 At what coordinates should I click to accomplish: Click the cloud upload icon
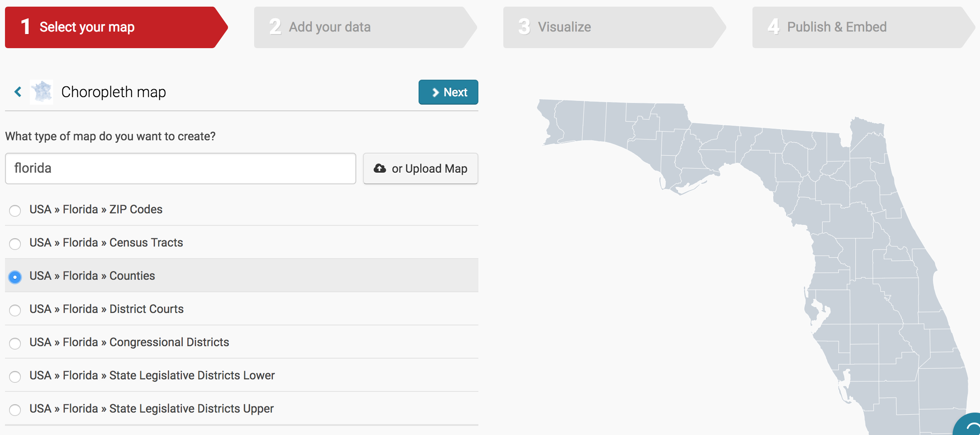pos(380,168)
